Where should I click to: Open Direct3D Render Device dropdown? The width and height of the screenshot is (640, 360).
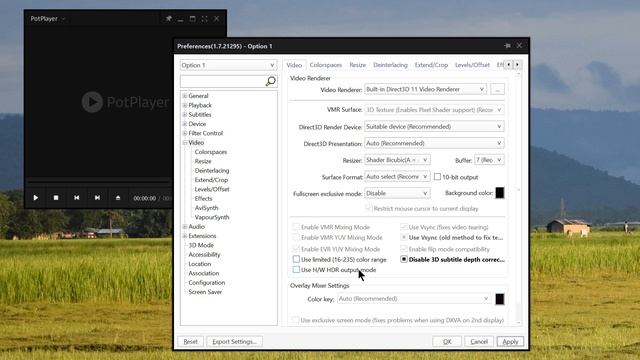434,127
